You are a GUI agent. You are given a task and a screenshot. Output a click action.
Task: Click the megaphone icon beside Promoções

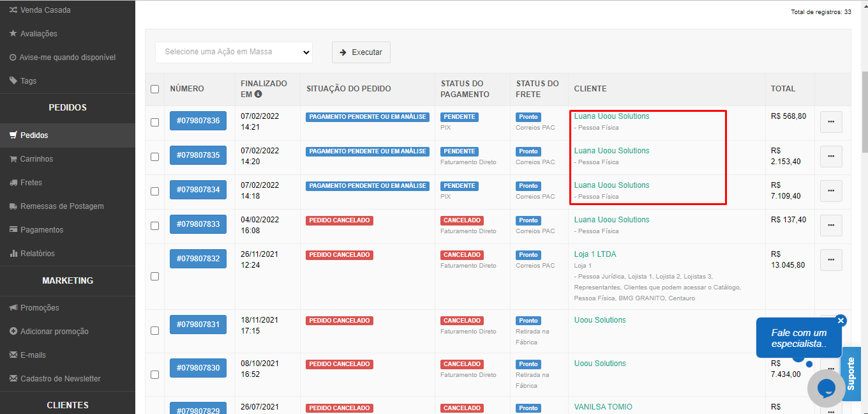(13, 308)
